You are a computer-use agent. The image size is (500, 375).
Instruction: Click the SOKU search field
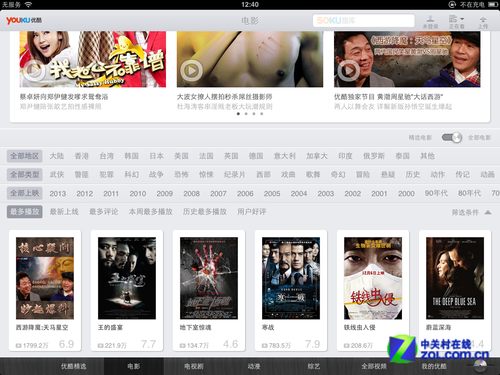364,21
